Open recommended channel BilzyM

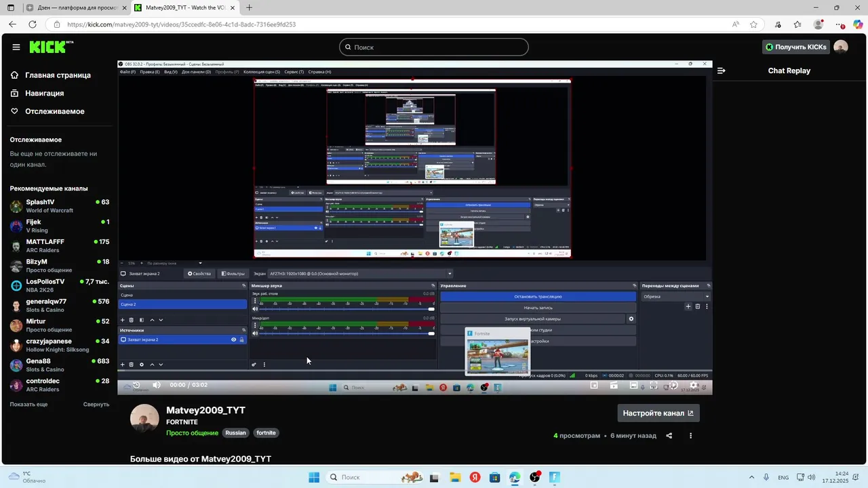click(60, 266)
